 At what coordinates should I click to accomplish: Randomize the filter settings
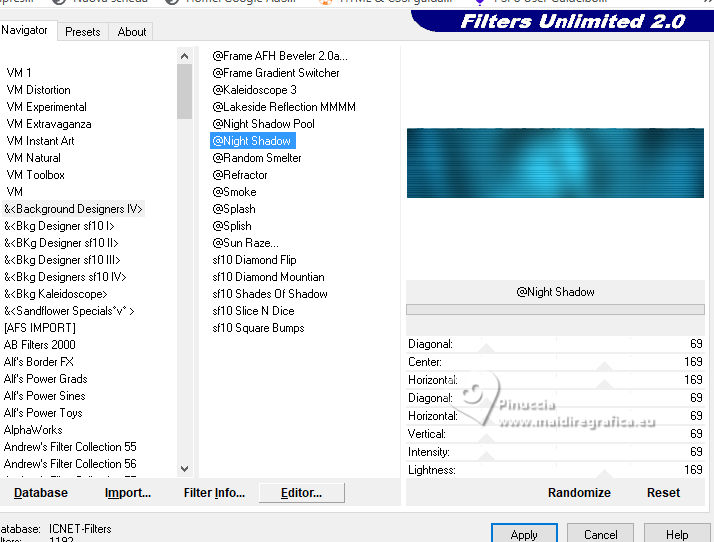point(579,493)
